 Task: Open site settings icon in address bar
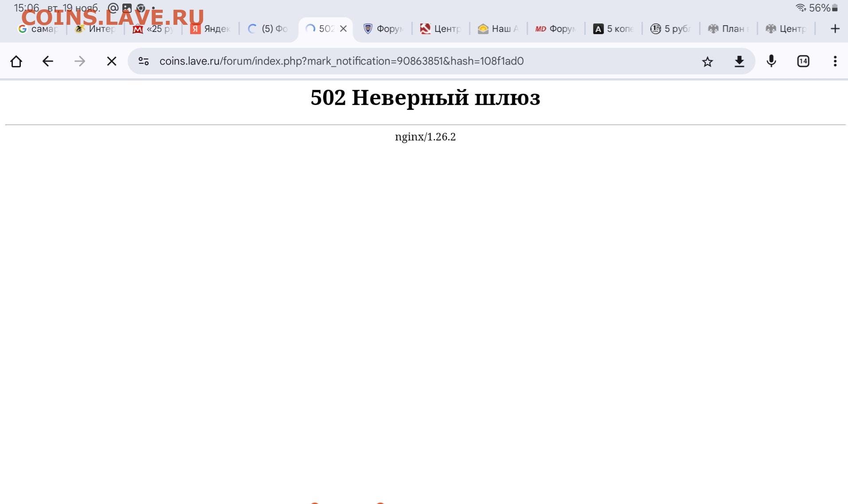(x=143, y=61)
